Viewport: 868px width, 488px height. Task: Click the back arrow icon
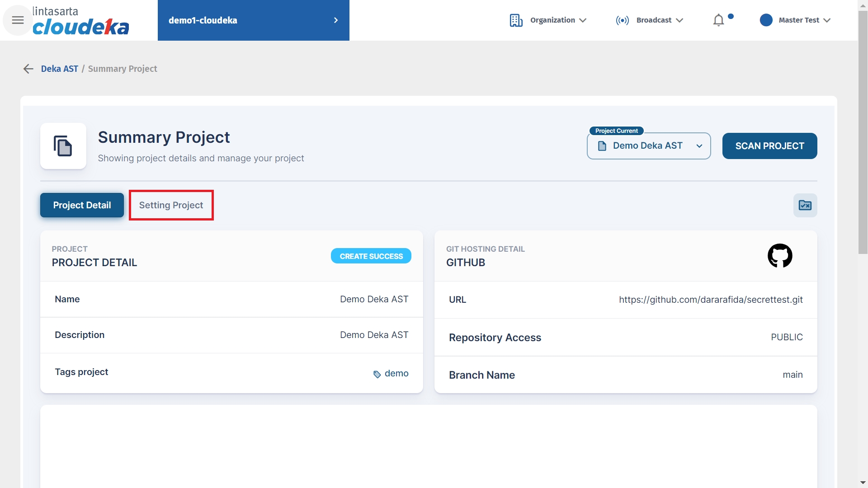pyautogui.click(x=28, y=69)
